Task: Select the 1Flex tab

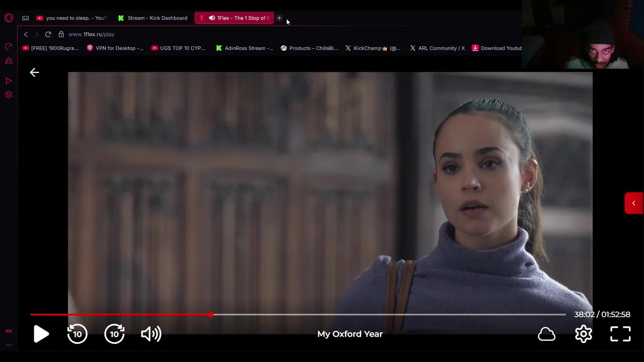Action: [234, 18]
